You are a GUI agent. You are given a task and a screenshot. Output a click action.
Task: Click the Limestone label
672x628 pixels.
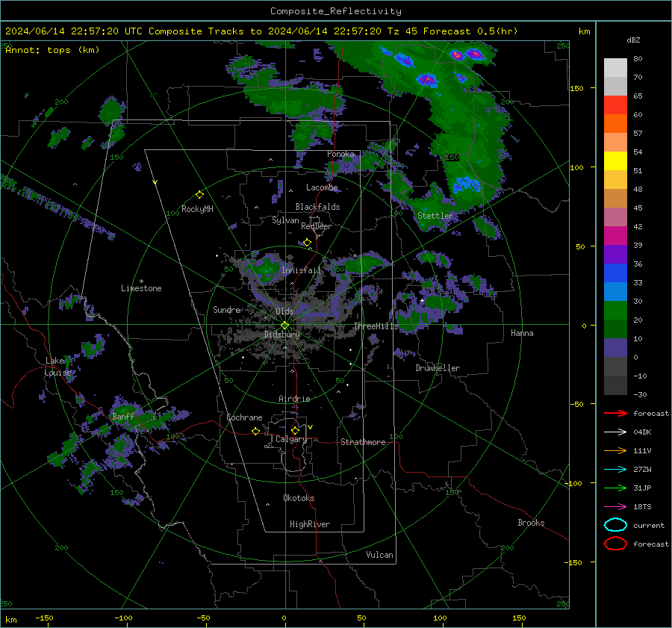pyautogui.click(x=141, y=288)
